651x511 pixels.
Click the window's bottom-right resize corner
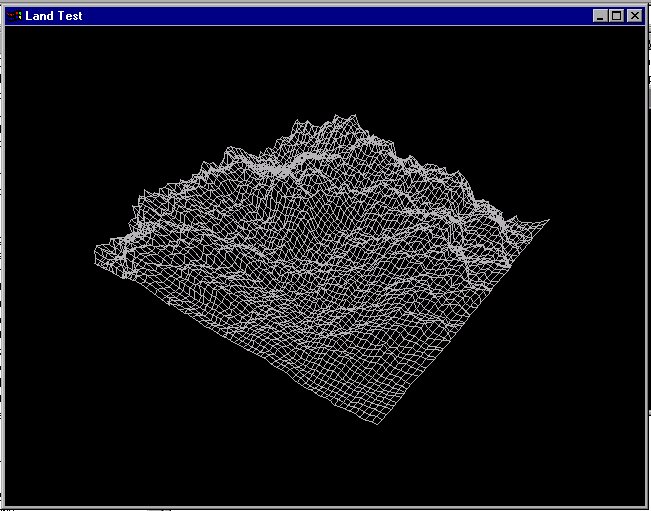(647, 507)
